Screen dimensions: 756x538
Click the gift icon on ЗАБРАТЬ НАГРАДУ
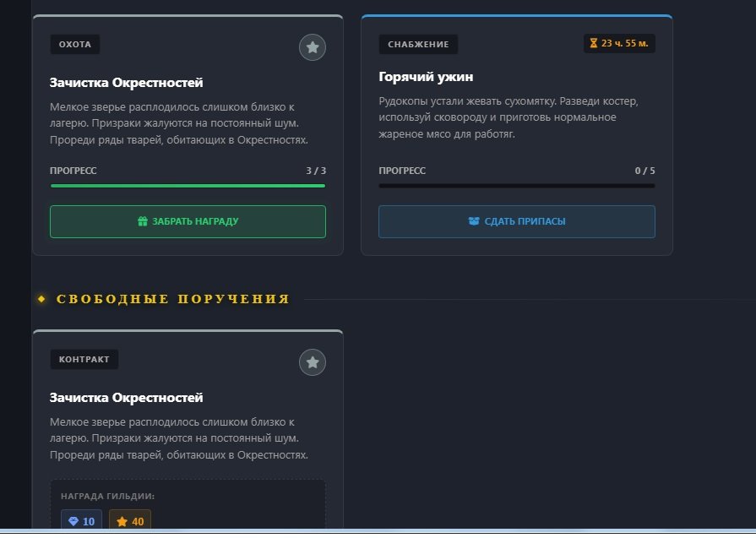pos(143,221)
